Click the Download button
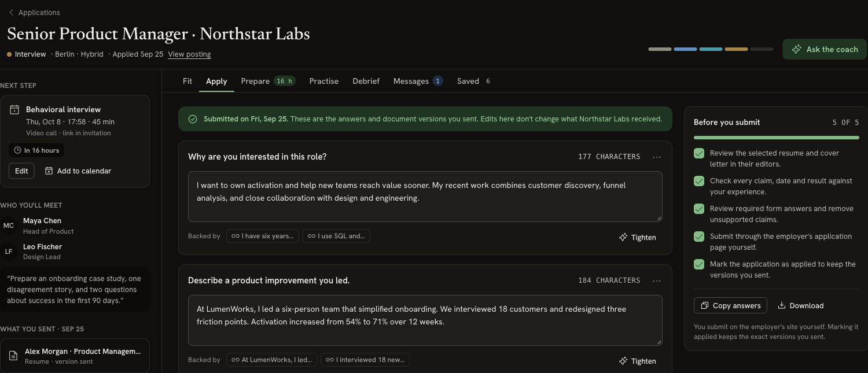 800,305
